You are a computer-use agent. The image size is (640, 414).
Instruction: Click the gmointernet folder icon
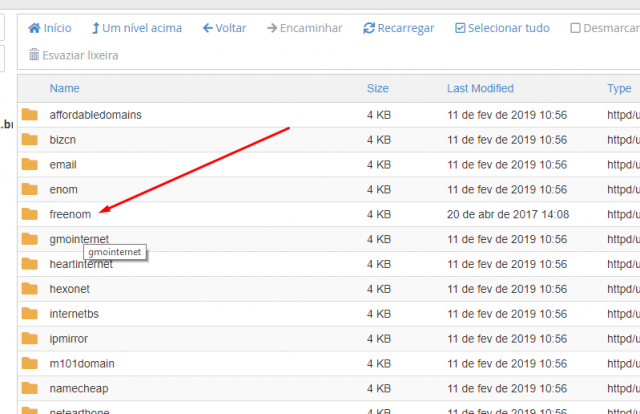pyautogui.click(x=30, y=239)
